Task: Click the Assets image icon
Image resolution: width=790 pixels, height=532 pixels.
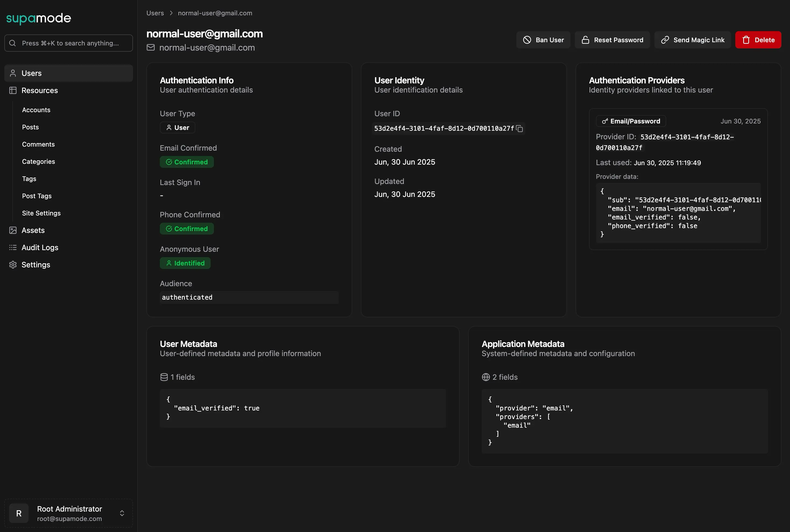Action: coord(13,230)
